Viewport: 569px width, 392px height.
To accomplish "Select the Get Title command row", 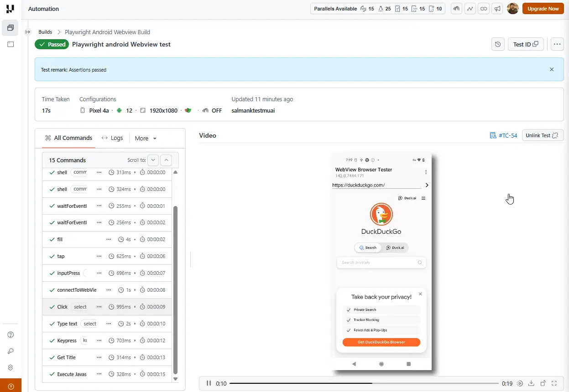I will (107, 357).
